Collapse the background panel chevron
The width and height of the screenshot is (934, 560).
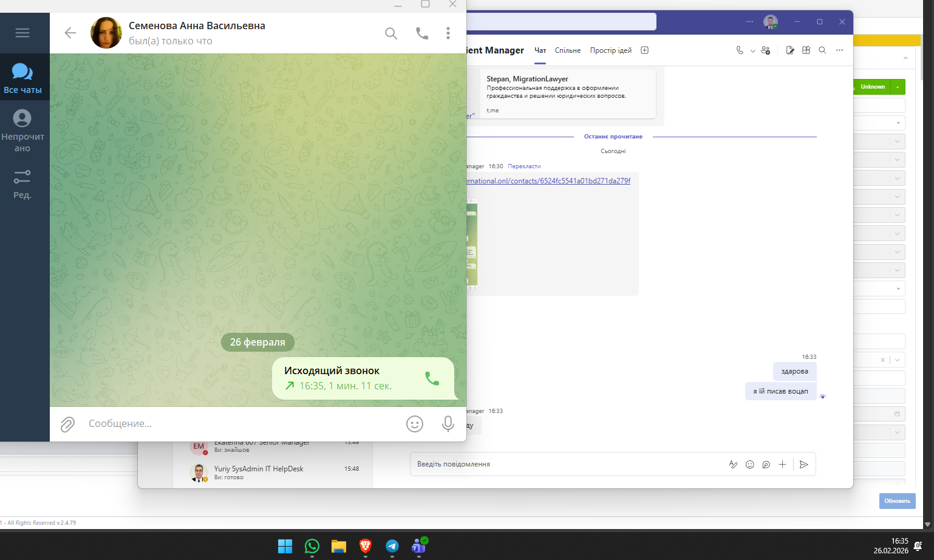tap(905, 58)
